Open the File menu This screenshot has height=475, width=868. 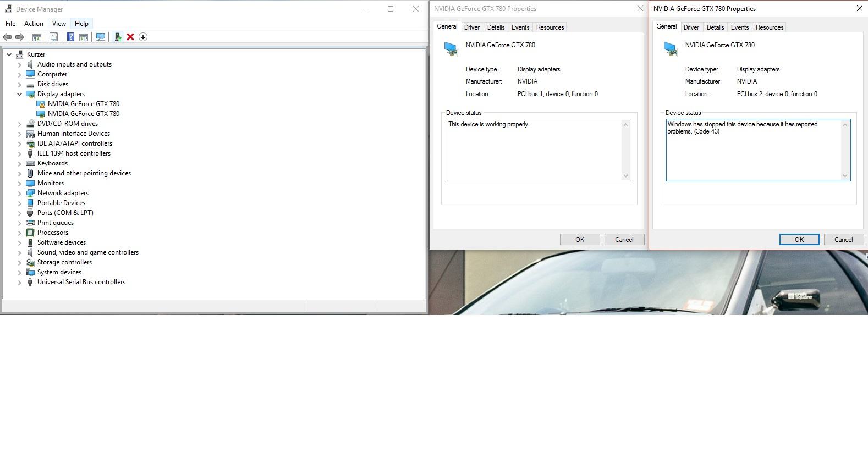tap(10, 24)
